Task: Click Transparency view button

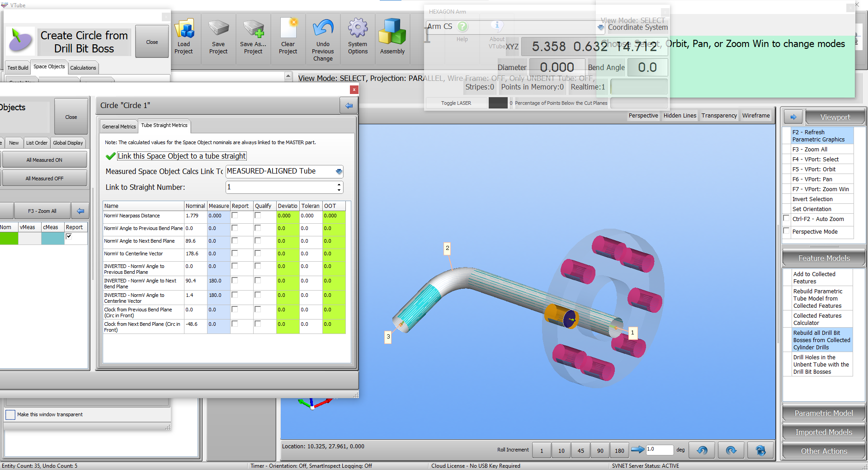Action: click(x=719, y=116)
